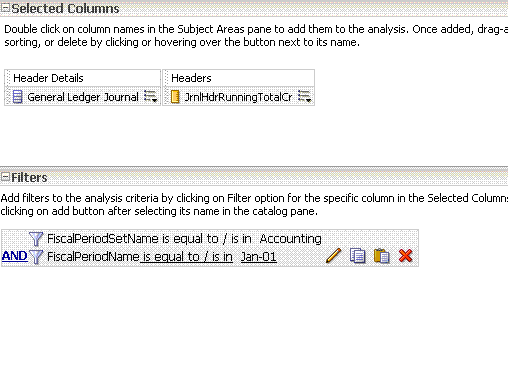Select the FiscalPeriodSetName filter text
Viewport: 512px width, 384px height.
click(103, 239)
